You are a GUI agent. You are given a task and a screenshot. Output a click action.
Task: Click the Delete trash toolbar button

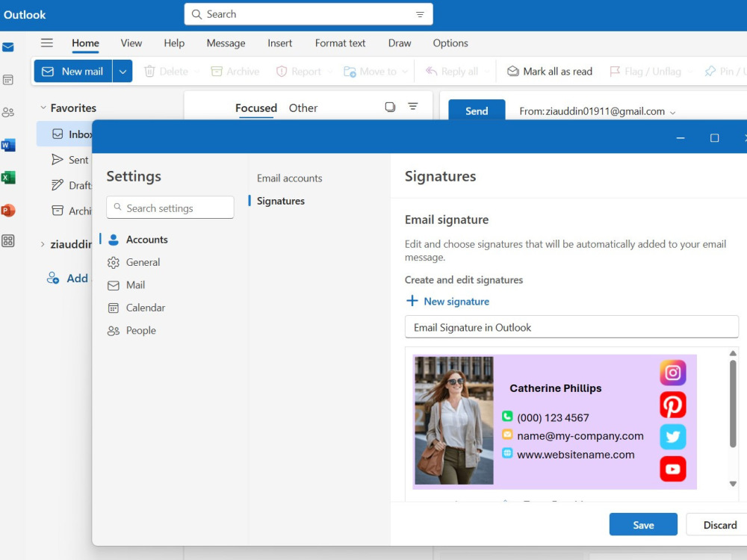click(167, 72)
